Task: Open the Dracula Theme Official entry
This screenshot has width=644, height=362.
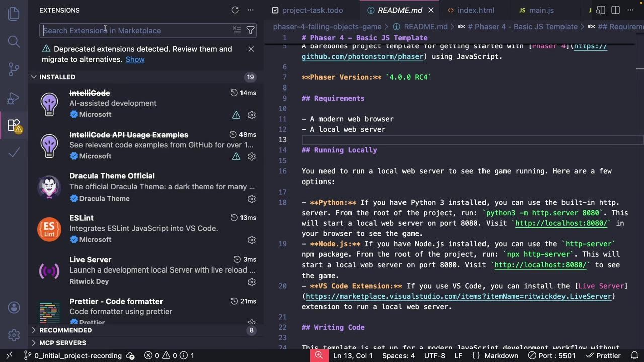Action: coord(146,187)
